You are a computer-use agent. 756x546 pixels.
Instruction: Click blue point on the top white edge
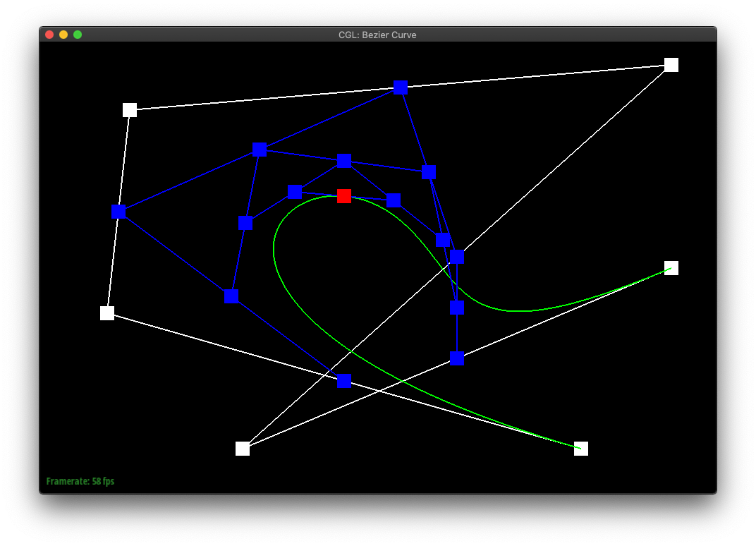(x=400, y=87)
